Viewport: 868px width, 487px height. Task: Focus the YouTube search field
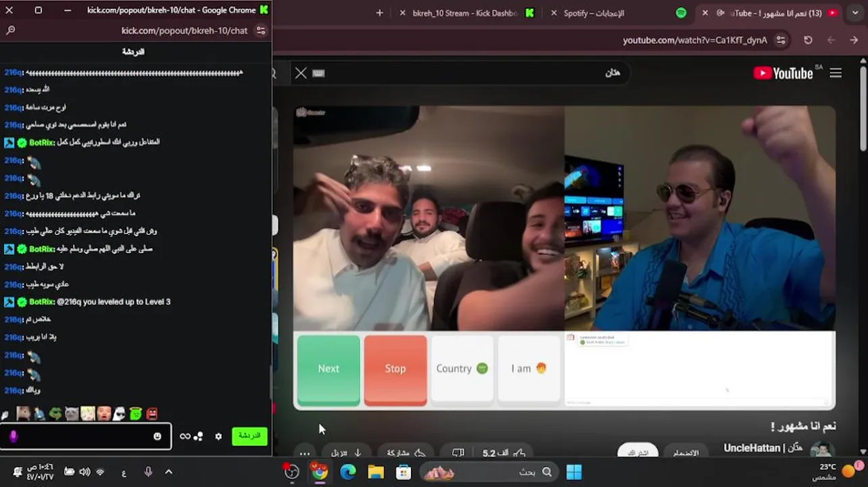tap(466, 73)
